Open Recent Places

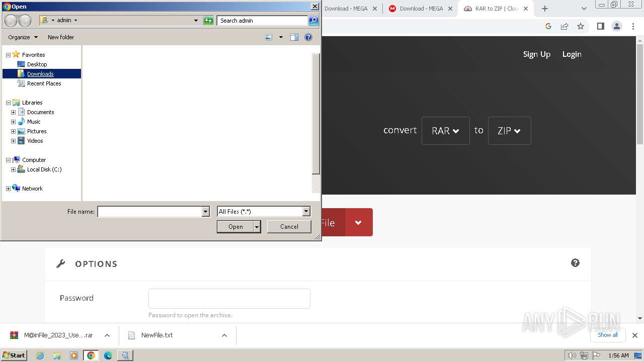pos(44,83)
